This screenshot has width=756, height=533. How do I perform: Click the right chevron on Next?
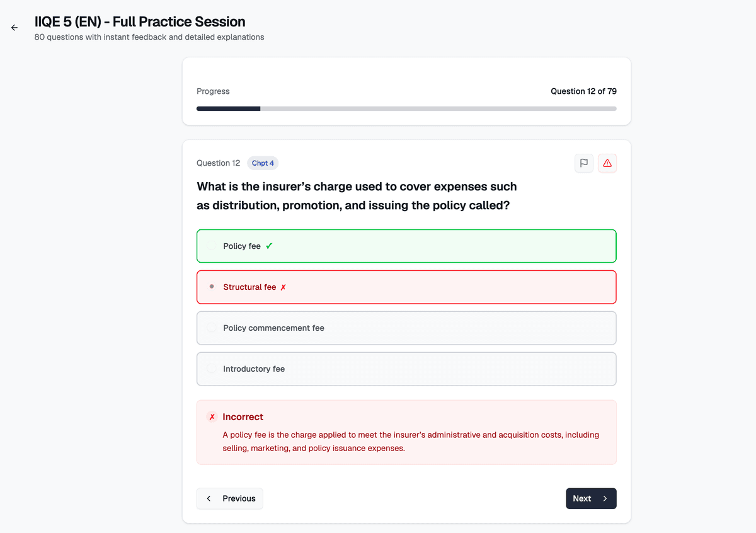[x=605, y=498]
